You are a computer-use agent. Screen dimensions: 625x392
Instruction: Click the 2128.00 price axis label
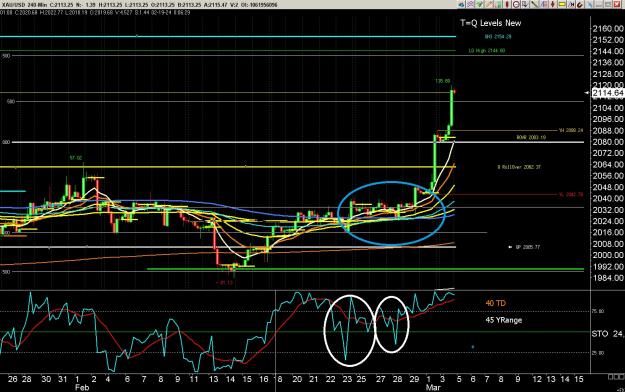[x=608, y=74]
